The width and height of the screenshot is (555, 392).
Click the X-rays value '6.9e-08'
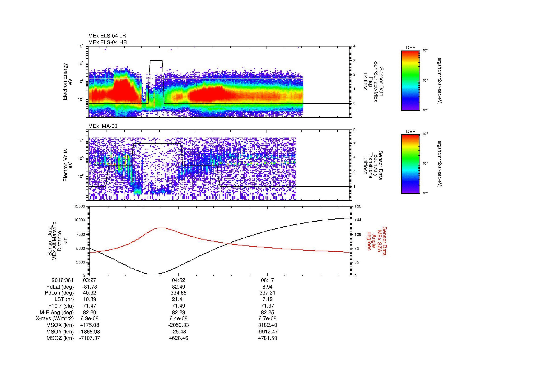(x=90, y=319)
